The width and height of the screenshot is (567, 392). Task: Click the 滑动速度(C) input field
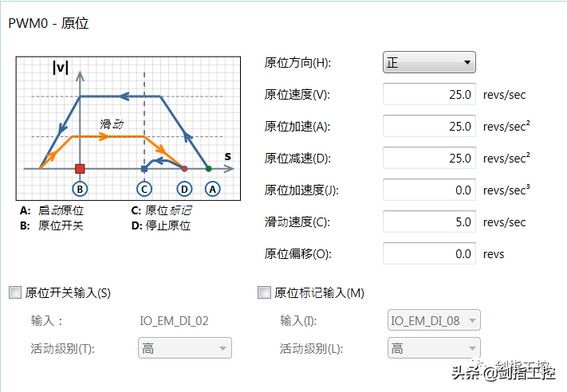[429, 221]
